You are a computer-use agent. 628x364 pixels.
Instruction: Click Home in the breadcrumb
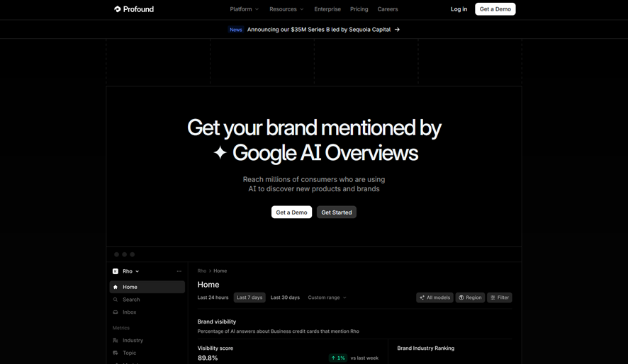[220, 271]
